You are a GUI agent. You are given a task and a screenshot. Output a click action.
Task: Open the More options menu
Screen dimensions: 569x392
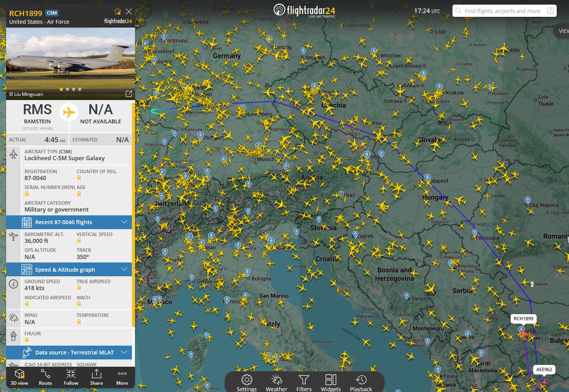point(122,377)
